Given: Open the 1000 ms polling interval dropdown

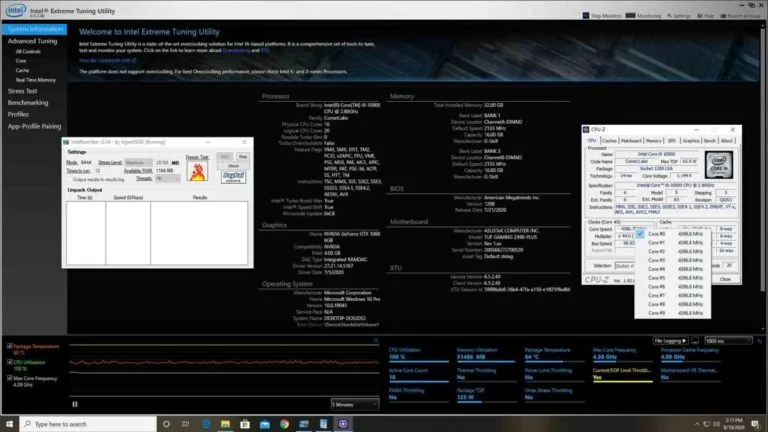Looking at the screenshot, I should coord(728,340).
